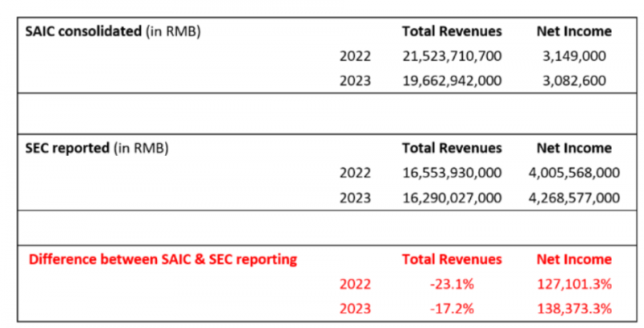Click the SEC 2023 revenue value 16,290,027,000

(x=452, y=197)
